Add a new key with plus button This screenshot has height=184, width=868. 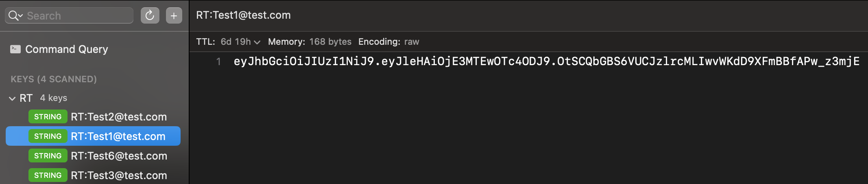174,15
